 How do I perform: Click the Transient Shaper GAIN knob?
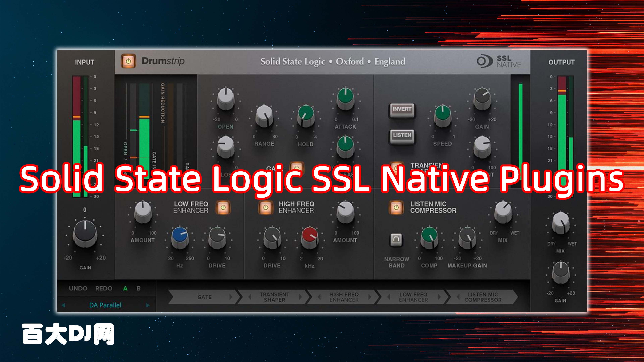point(482,99)
